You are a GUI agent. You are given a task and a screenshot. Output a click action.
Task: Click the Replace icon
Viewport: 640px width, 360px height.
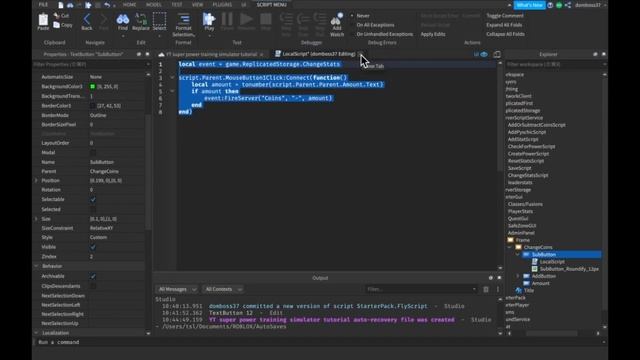[141, 19]
